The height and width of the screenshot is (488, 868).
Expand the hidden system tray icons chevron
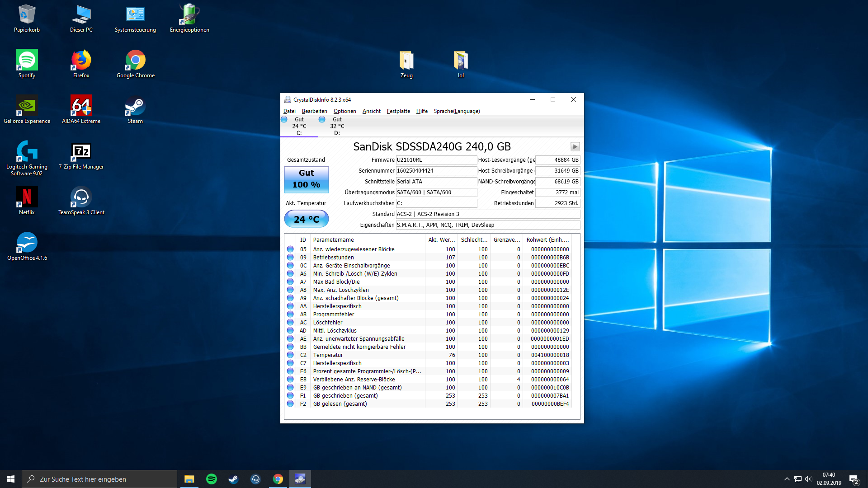[787, 479]
